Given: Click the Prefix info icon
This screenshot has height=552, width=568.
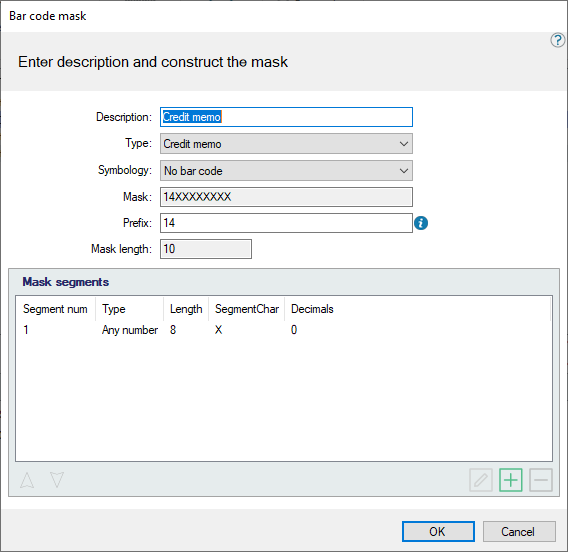Looking at the screenshot, I should tap(421, 223).
